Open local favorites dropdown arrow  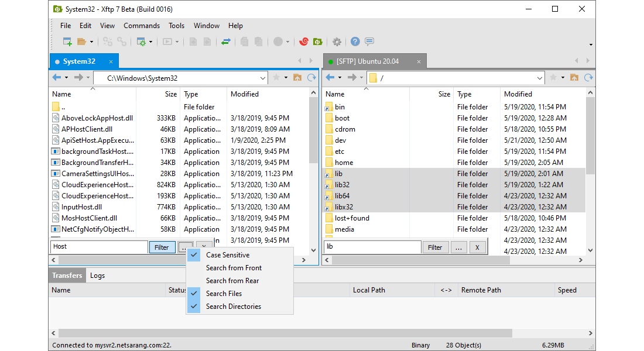click(286, 78)
